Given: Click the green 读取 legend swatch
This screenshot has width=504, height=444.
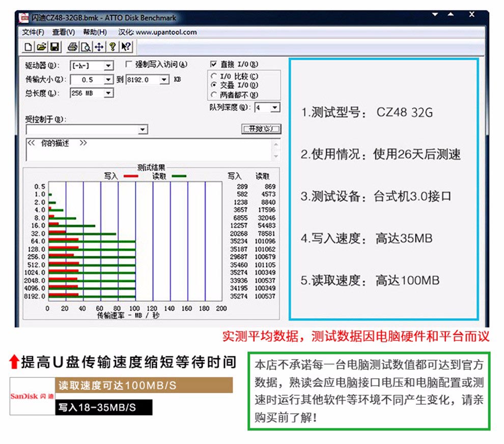Looking at the screenshot, I should pos(179,176).
